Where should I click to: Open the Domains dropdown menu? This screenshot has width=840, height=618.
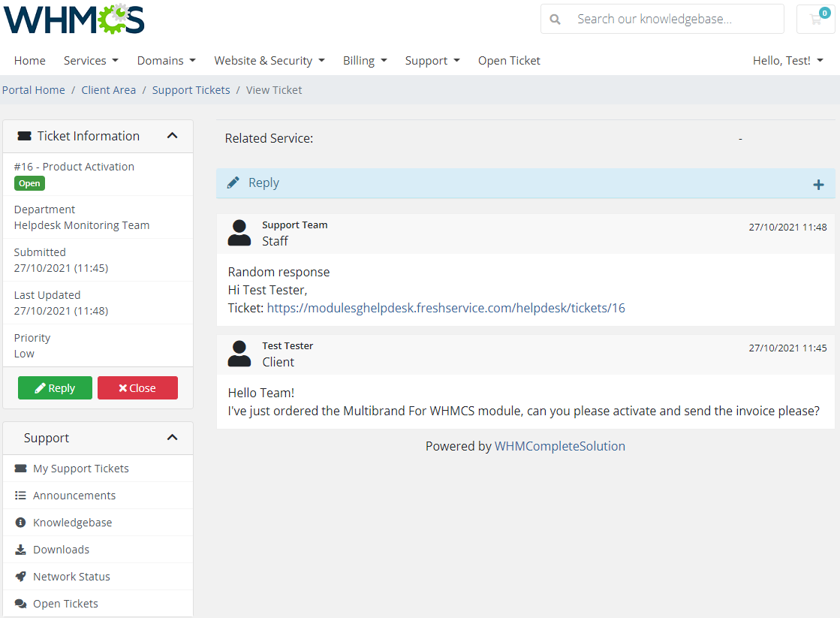[166, 61]
